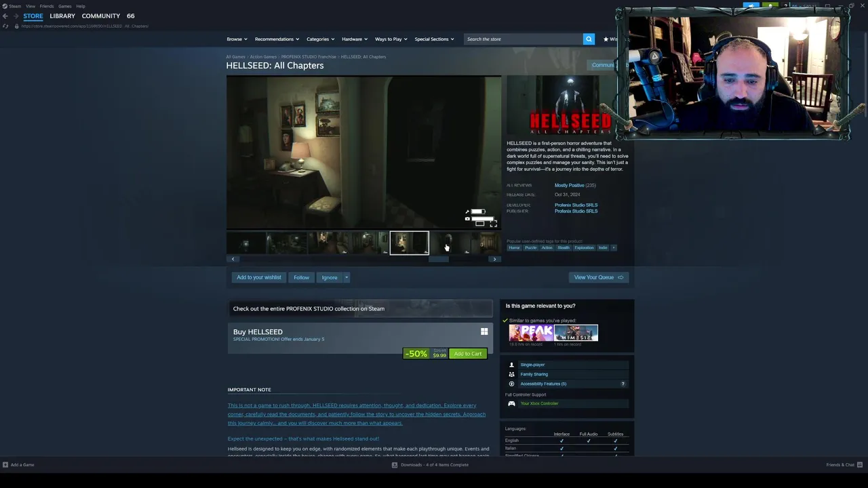Screen dimensions: 868x488
Task: Click the padlock icon beside the URL
Action: pyautogui.click(x=16, y=26)
